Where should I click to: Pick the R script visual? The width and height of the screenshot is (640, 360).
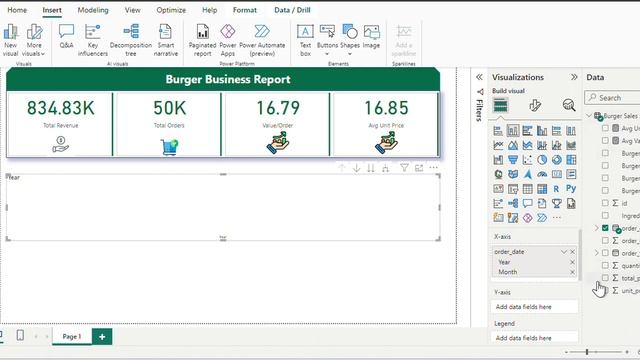(x=556, y=189)
